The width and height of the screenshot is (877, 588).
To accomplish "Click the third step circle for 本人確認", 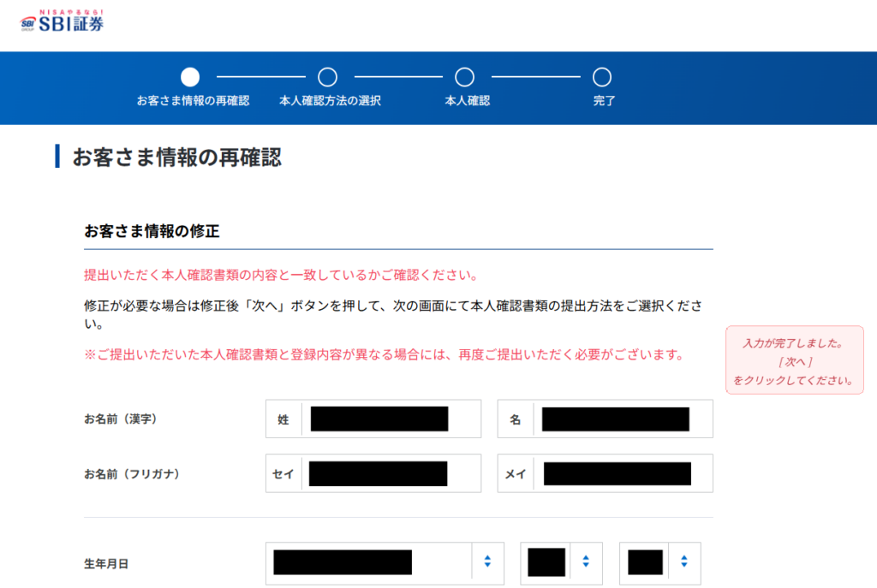I will 464,78.
